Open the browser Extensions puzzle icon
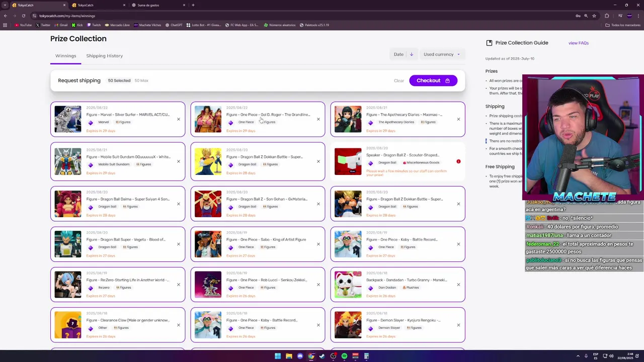This screenshot has width=644, height=362. click(x=607, y=16)
